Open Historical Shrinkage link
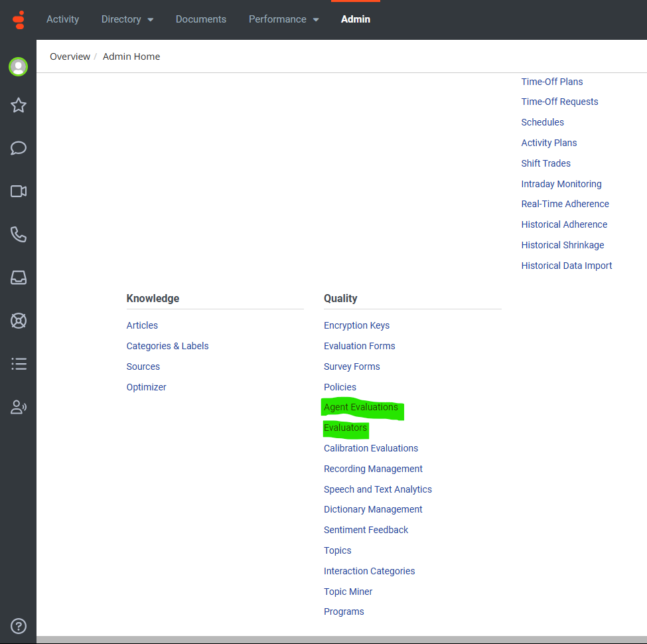This screenshot has height=644, width=647. (x=563, y=245)
